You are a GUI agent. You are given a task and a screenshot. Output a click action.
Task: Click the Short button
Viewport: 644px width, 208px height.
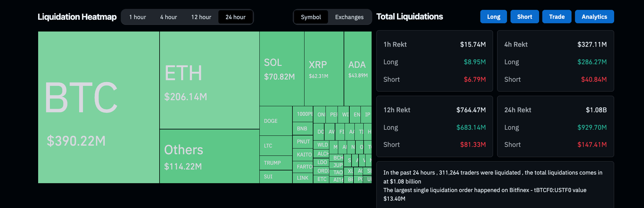pyautogui.click(x=525, y=17)
